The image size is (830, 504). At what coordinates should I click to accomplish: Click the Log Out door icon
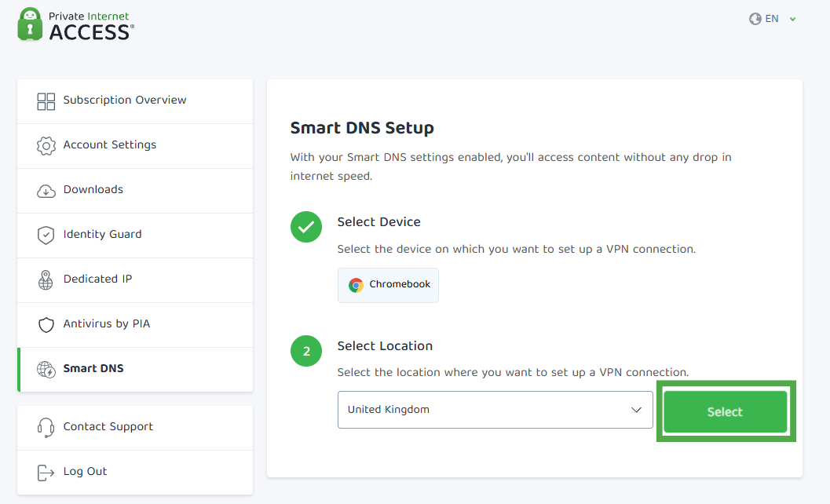pyautogui.click(x=46, y=473)
